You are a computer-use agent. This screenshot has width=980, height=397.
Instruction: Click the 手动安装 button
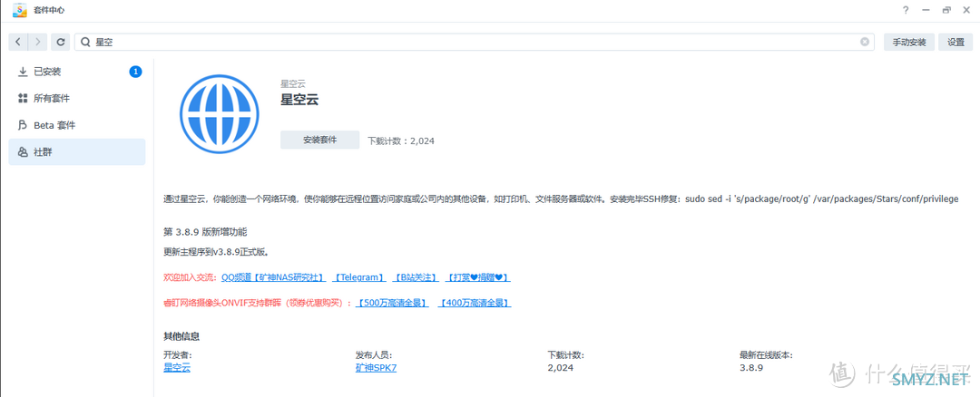point(908,42)
